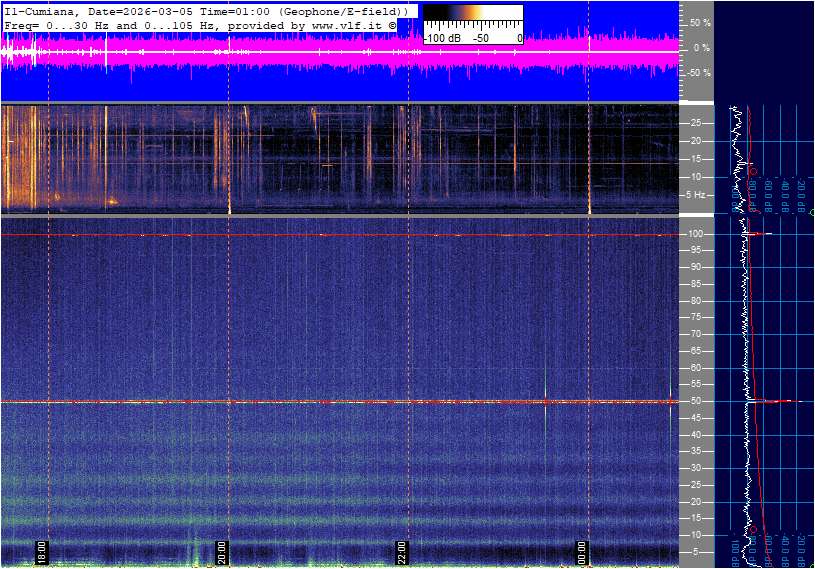Viewport: 815px width, 569px height.
Task: Click the dB color scale gradient bar
Action: click(472, 17)
